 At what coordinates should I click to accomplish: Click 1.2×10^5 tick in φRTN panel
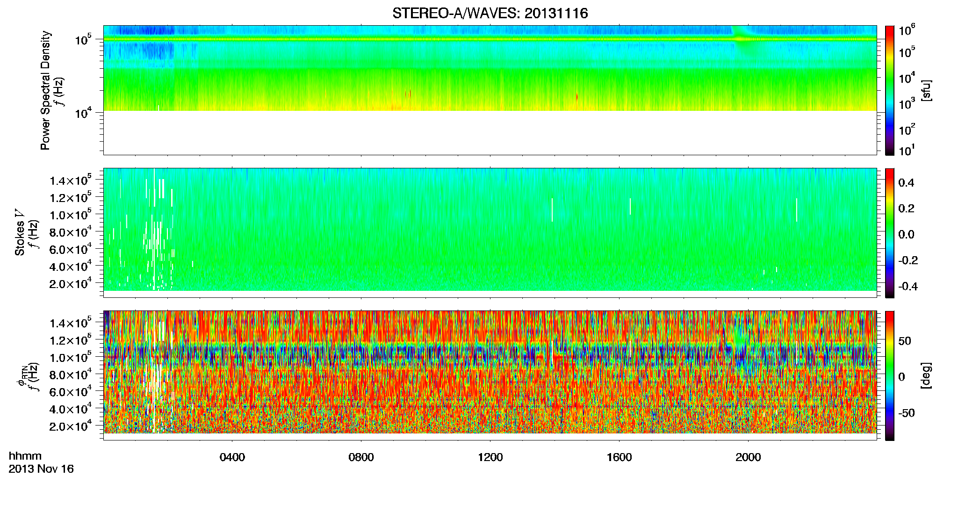coord(71,340)
